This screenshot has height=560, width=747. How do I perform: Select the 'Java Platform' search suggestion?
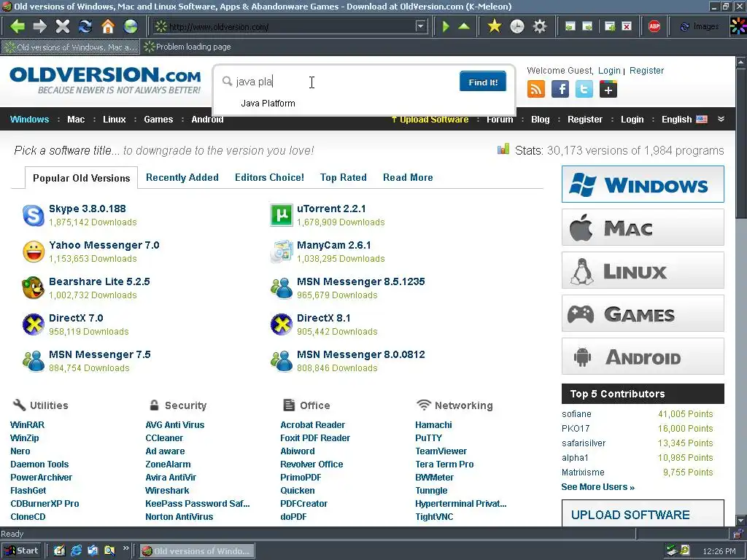coord(268,104)
